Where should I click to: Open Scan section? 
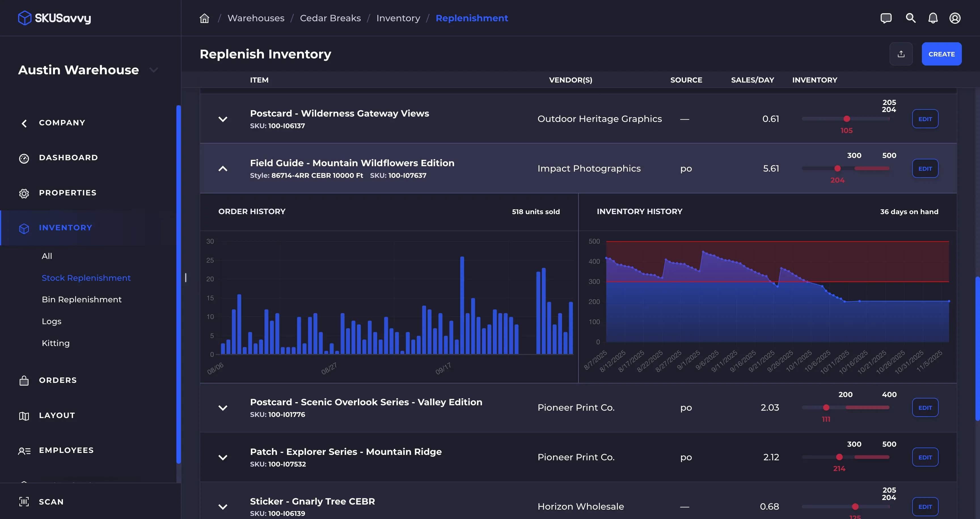coord(51,501)
